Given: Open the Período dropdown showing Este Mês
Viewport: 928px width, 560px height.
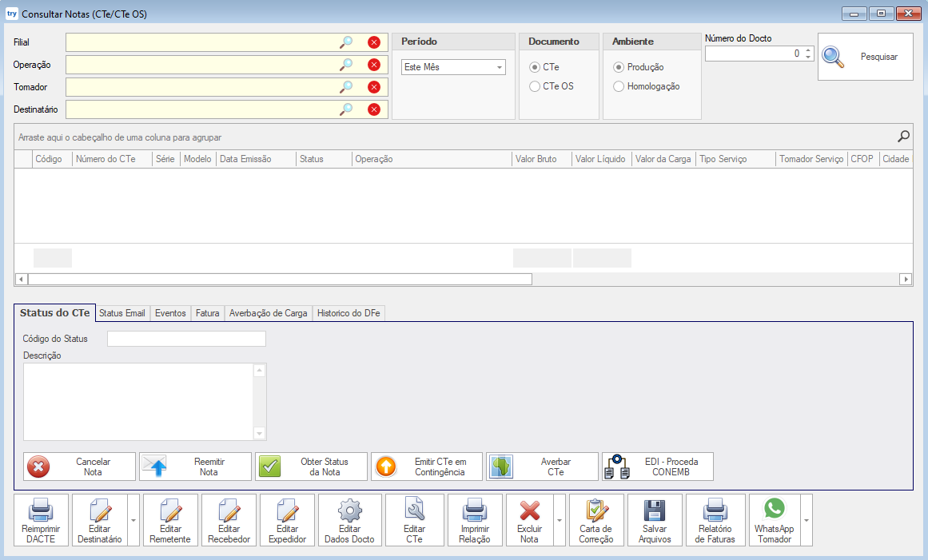Looking at the screenshot, I should (x=453, y=67).
